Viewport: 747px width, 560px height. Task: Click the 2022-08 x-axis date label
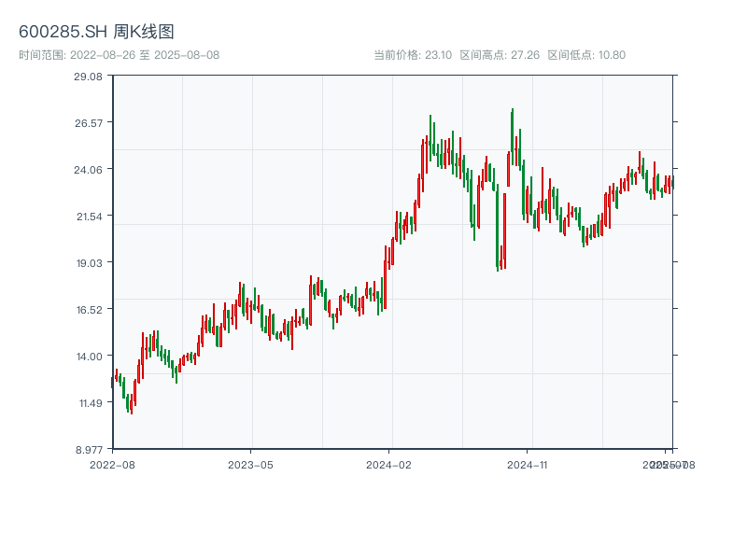coord(112,464)
